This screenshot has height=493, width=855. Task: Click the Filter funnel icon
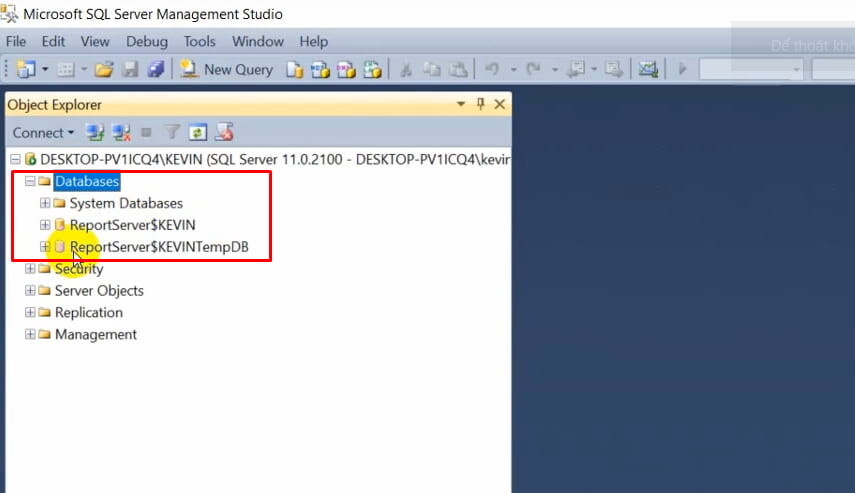(x=172, y=133)
